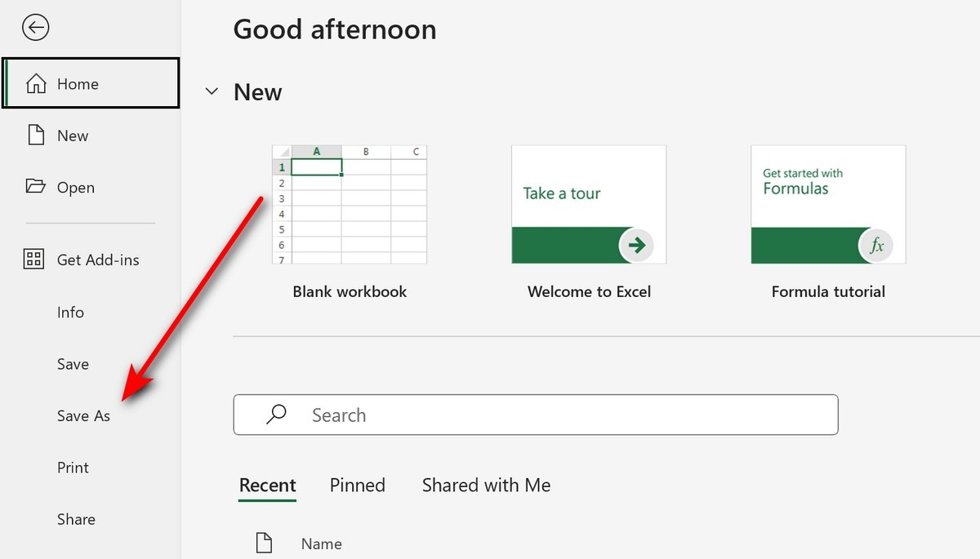Click the fx icon on Formulas thumbnail
Screen dimensions: 980x559
[x=876, y=245]
